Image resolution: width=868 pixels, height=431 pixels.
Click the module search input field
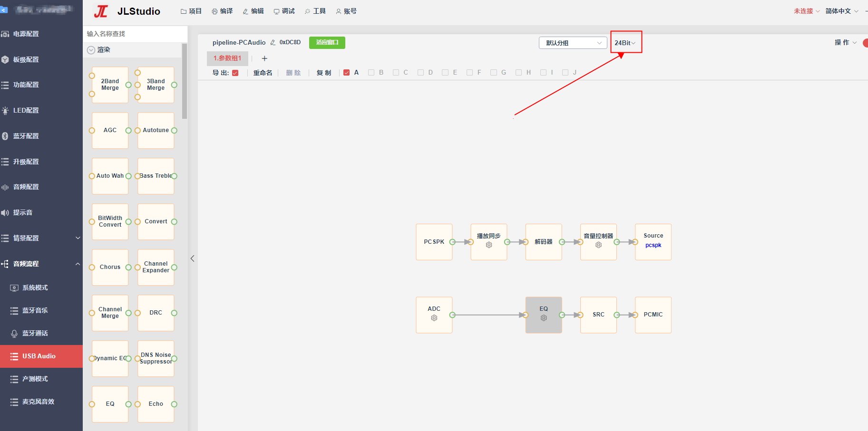135,34
